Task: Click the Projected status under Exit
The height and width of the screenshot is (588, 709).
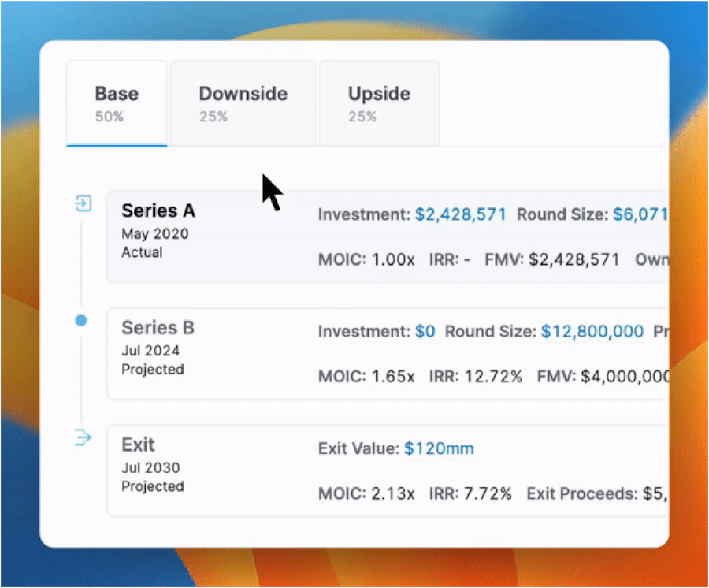Action: tap(153, 486)
